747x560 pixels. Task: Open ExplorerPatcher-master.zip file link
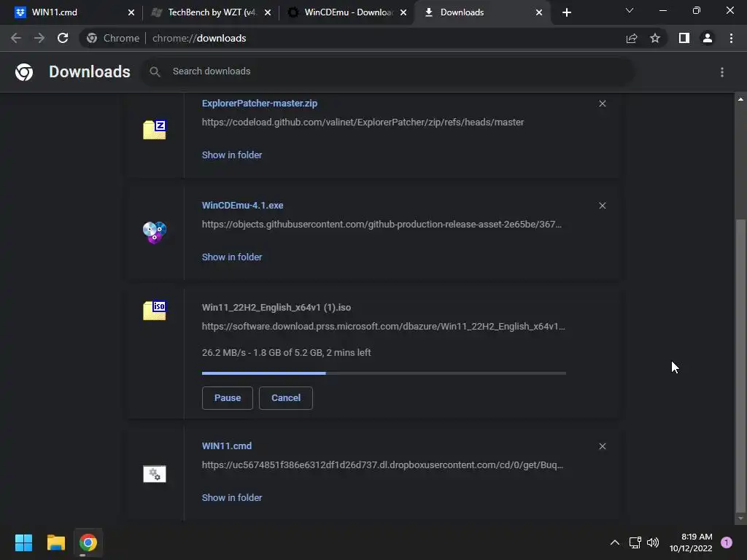pyautogui.click(x=260, y=104)
